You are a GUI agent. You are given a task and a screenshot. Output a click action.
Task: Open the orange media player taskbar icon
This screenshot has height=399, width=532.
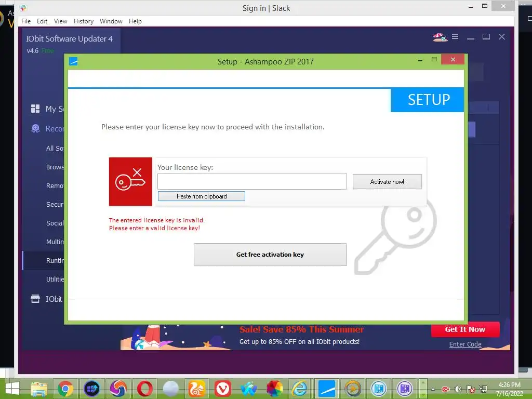pos(353,389)
